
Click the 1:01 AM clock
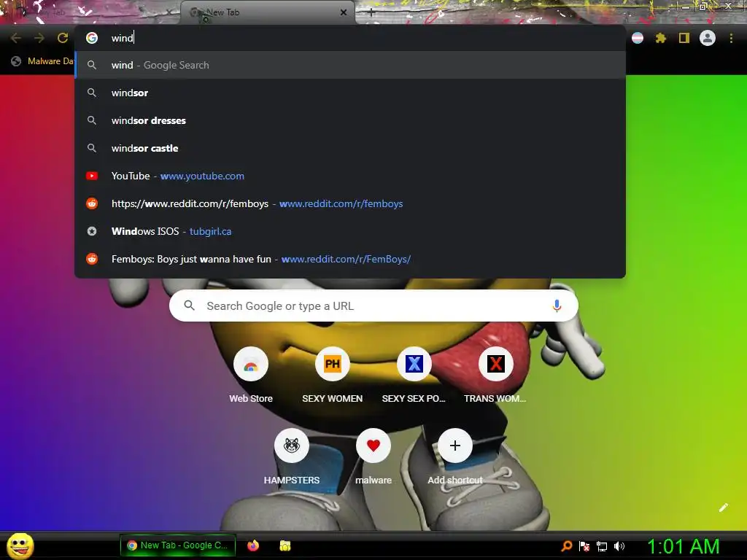[683, 546]
